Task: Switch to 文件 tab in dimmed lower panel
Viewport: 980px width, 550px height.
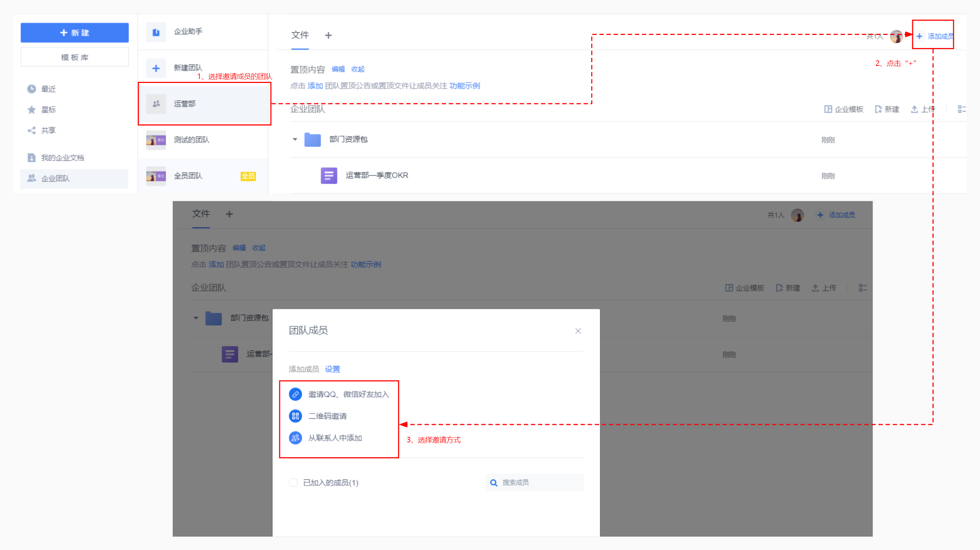Action: pyautogui.click(x=201, y=214)
